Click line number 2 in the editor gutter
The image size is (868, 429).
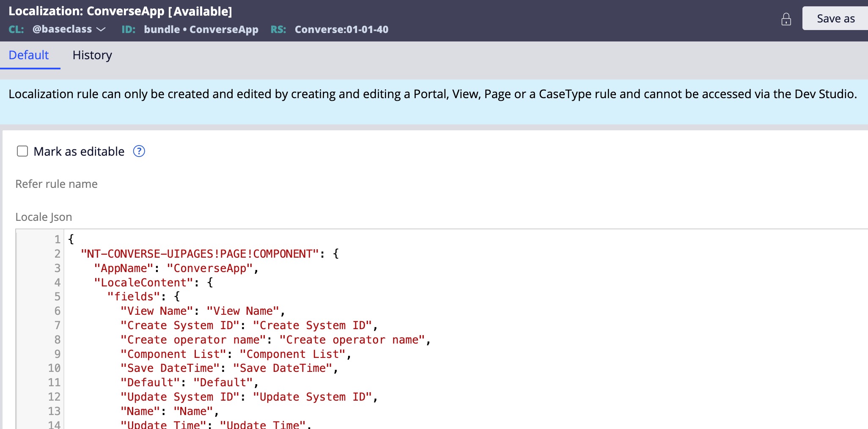pyautogui.click(x=57, y=254)
